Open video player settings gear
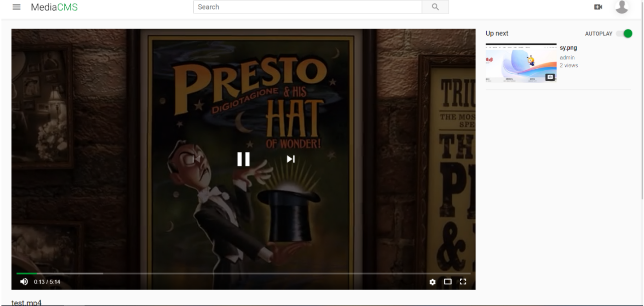Viewport: 644px width, 306px height. pyautogui.click(x=433, y=282)
